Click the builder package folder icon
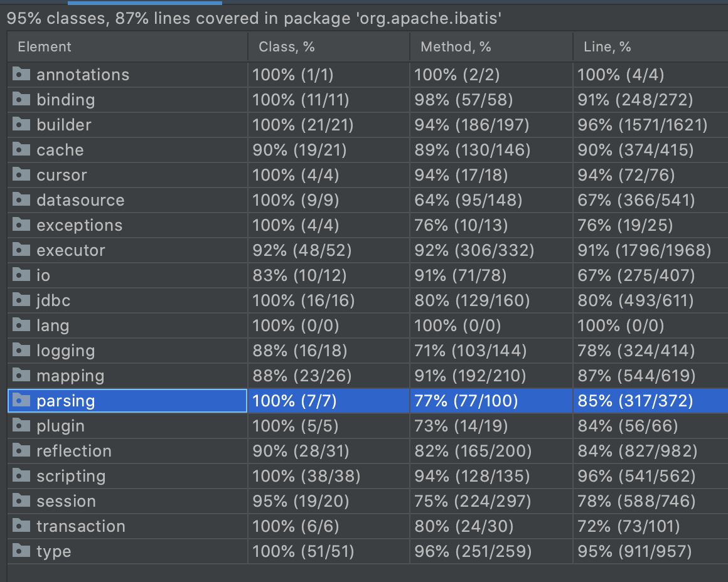Viewport: 728px width, 582px height. pyautogui.click(x=21, y=124)
